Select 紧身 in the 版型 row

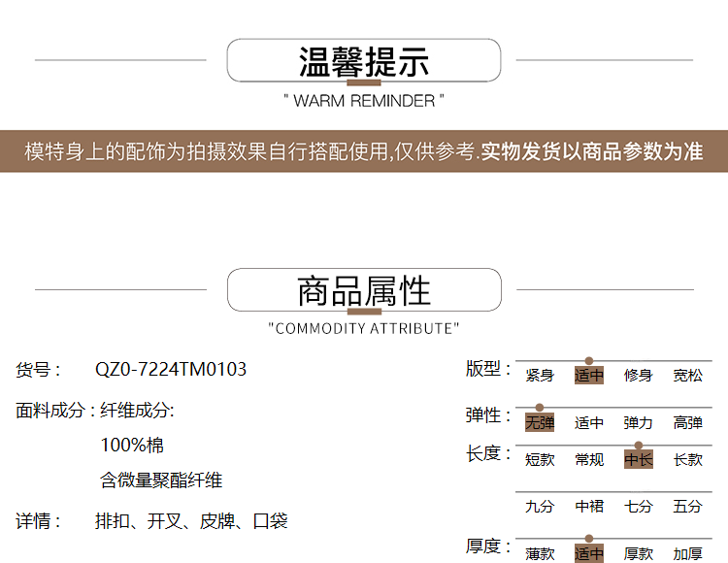coord(540,376)
